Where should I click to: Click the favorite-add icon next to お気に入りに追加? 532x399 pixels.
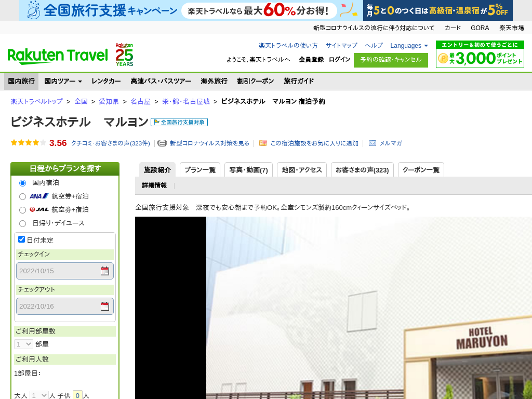click(263, 143)
